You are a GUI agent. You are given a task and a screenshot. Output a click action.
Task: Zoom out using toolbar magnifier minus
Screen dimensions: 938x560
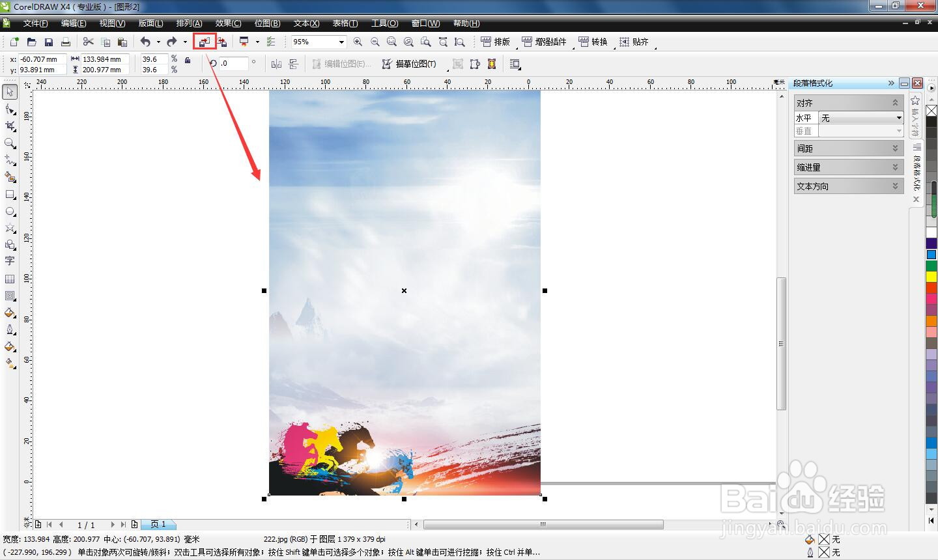click(x=375, y=42)
